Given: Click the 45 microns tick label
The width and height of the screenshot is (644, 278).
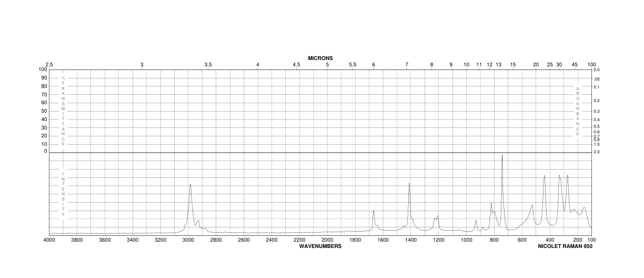Looking at the screenshot, I should point(575,65).
